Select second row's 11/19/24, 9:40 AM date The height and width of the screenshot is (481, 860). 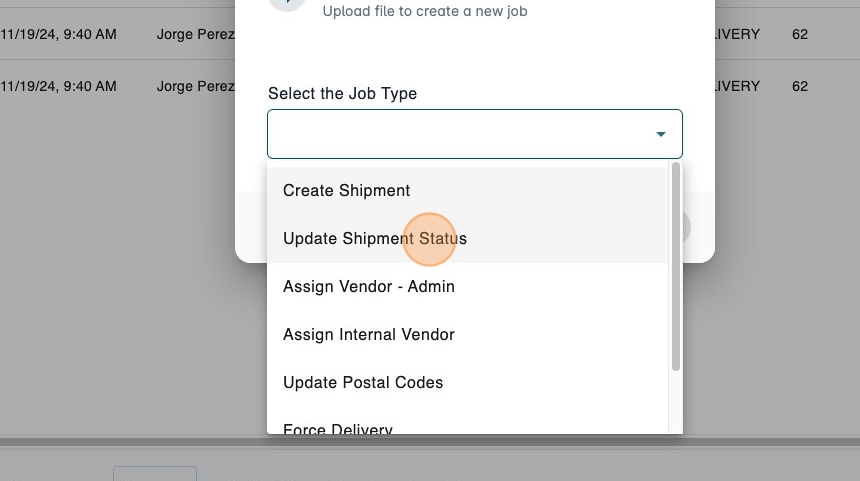tap(59, 86)
